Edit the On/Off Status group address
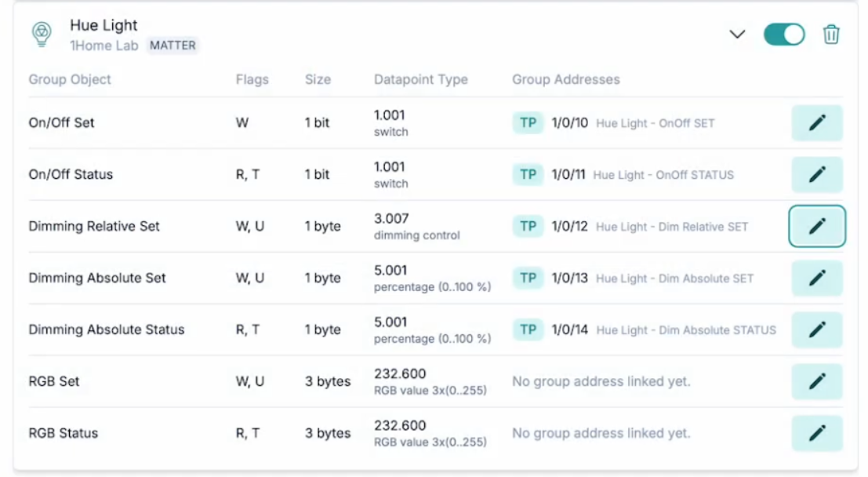This screenshot has height=477, width=868. tap(816, 175)
